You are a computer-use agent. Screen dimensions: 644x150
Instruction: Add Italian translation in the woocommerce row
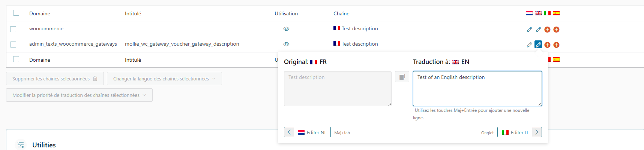547,30
